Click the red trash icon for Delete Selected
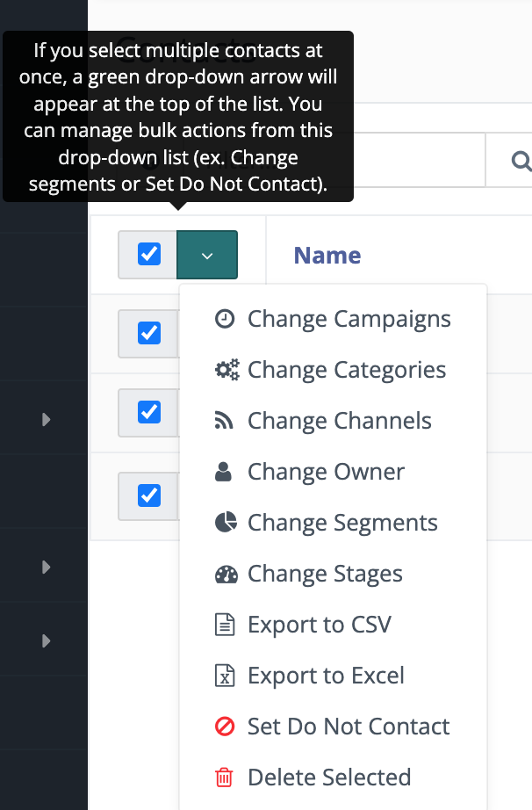 225,777
